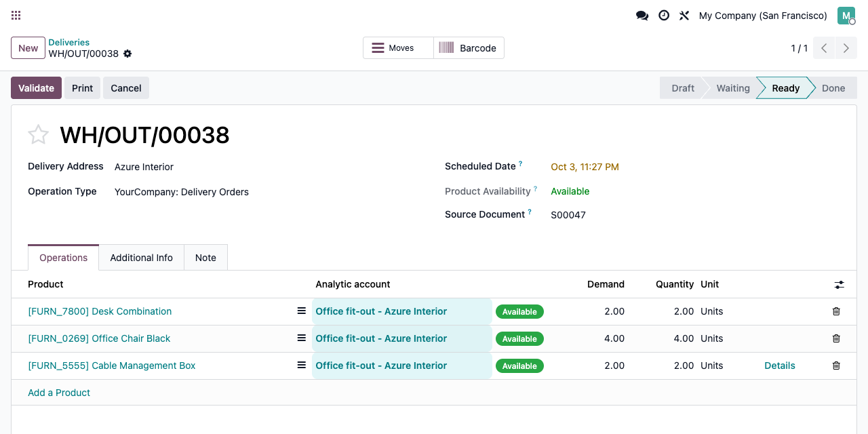Cancel the delivery order

coord(126,88)
